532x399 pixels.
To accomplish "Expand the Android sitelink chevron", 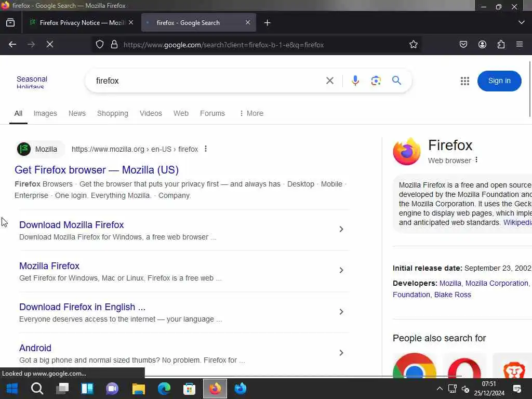I will 341,353.
